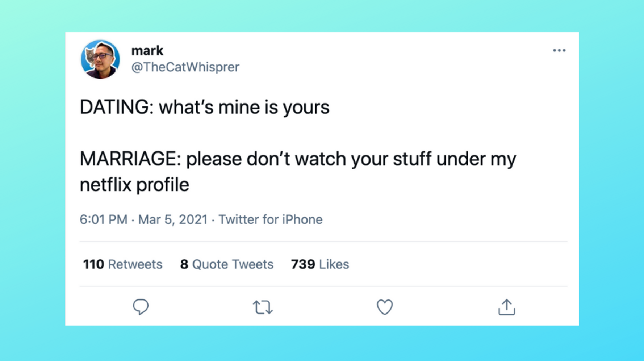644x361 pixels.
Task: Show the 8 Quote Tweets
Action: pyautogui.click(x=227, y=264)
